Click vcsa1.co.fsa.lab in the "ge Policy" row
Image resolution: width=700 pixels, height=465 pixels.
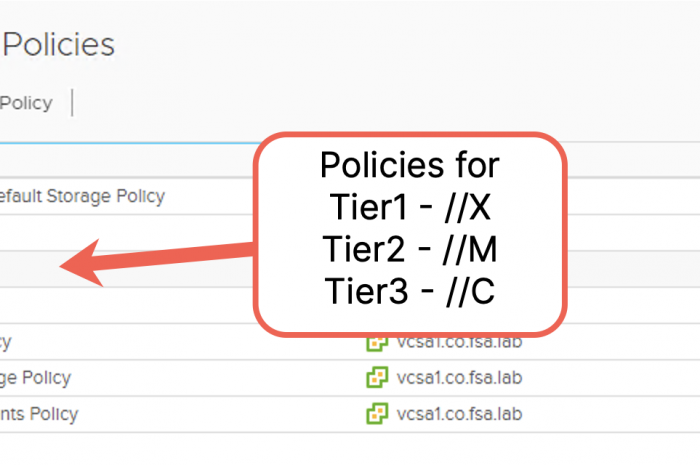[x=459, y=378]
